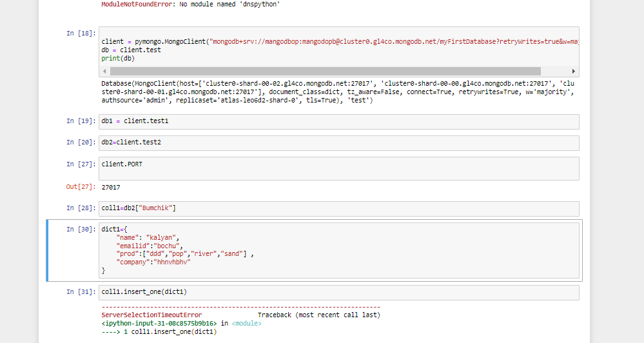This screenshot has width=644, height=343.
Task: Click the print(db) line in cell 18
Action: (118, 58)
